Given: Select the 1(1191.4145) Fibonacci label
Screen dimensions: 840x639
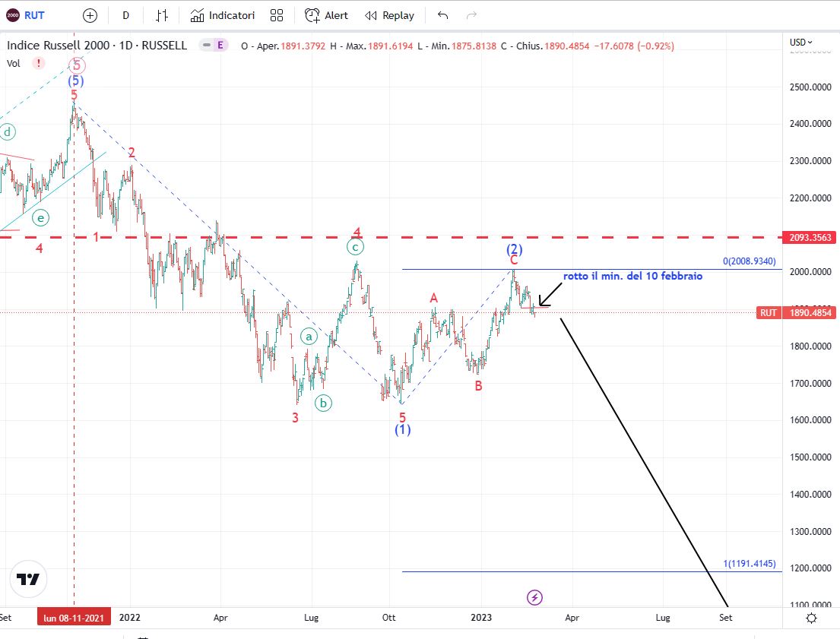Looking at the screenshot, I should tap(749, 564).
